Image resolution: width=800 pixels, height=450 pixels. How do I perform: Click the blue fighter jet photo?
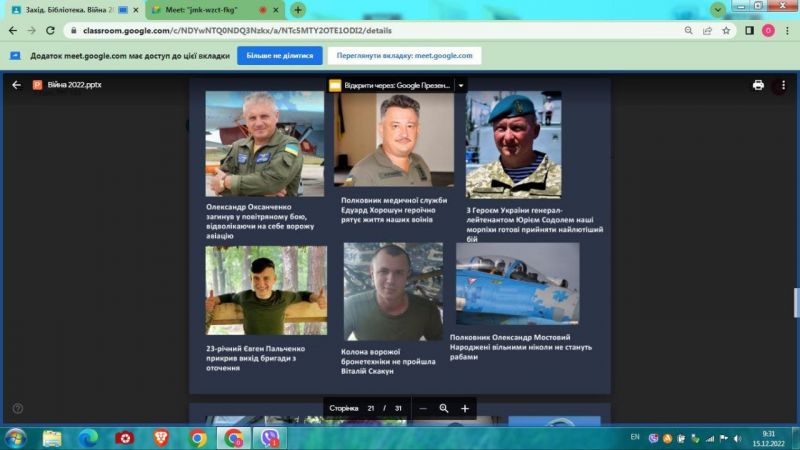pyautogui.click(x=517, y=284)
